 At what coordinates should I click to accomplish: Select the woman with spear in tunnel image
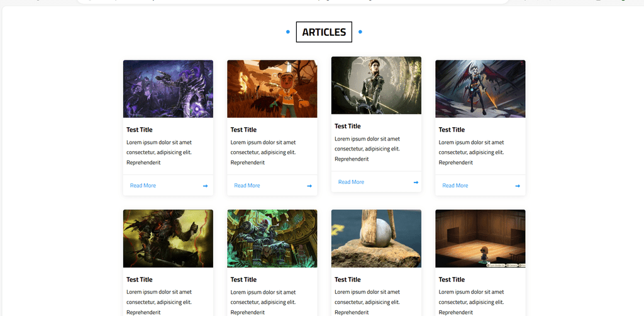pyautogui.click(x=376, y=86)
